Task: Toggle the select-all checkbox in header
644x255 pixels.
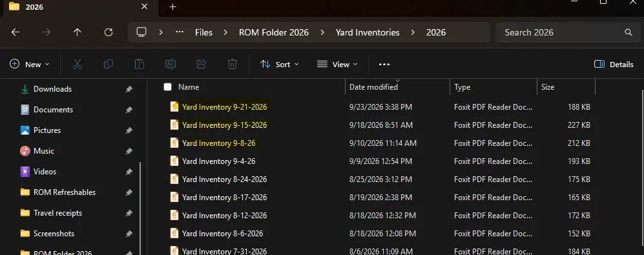Action: click(x=167, y=87)
